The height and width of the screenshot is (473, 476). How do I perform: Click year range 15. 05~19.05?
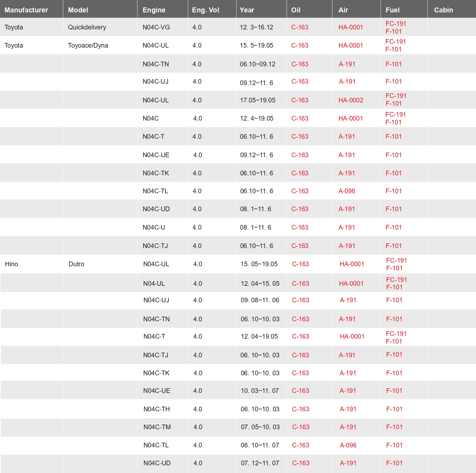[259, 264]
